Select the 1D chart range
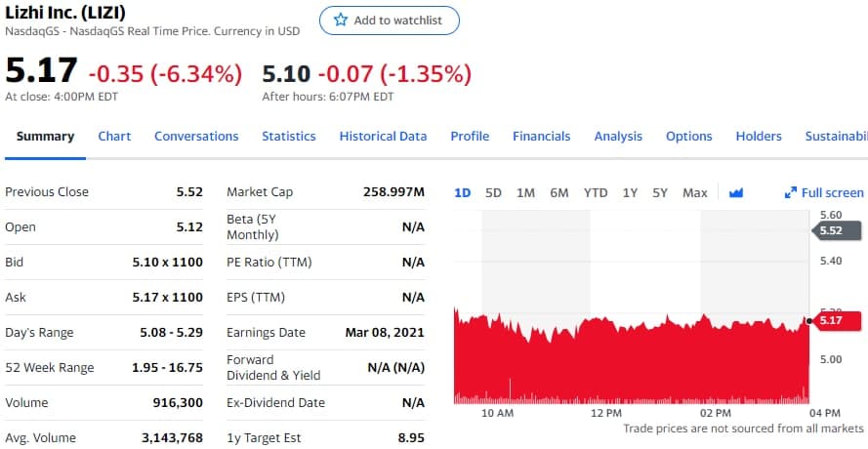The width and height of the screenshot is (868, 449). pyautogui.click(x=463, y=193)
